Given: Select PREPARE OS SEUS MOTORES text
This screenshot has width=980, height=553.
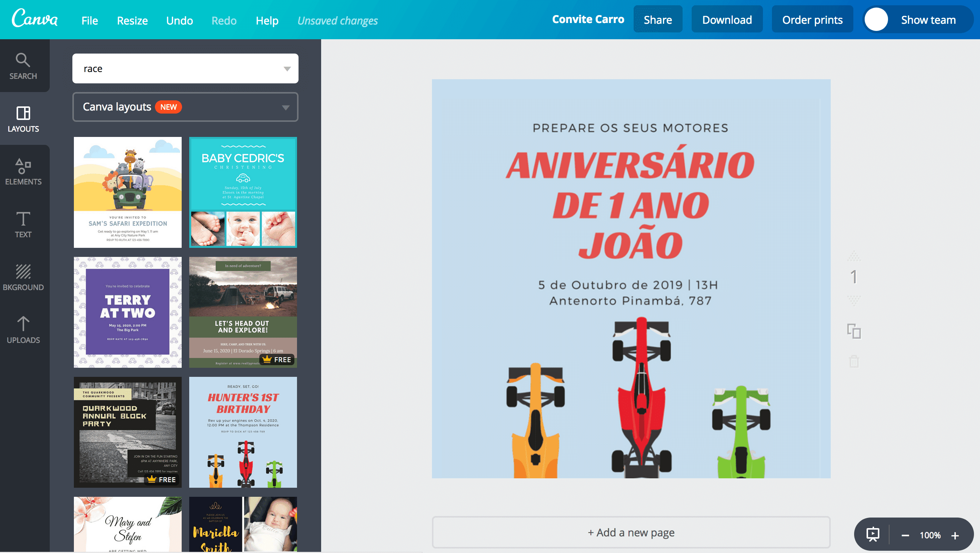Looking at the screenshot, I should [630, 128].
